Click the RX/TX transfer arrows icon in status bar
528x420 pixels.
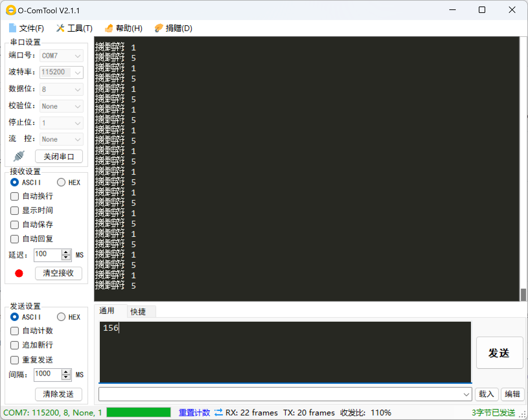click(x=219, y=412)
